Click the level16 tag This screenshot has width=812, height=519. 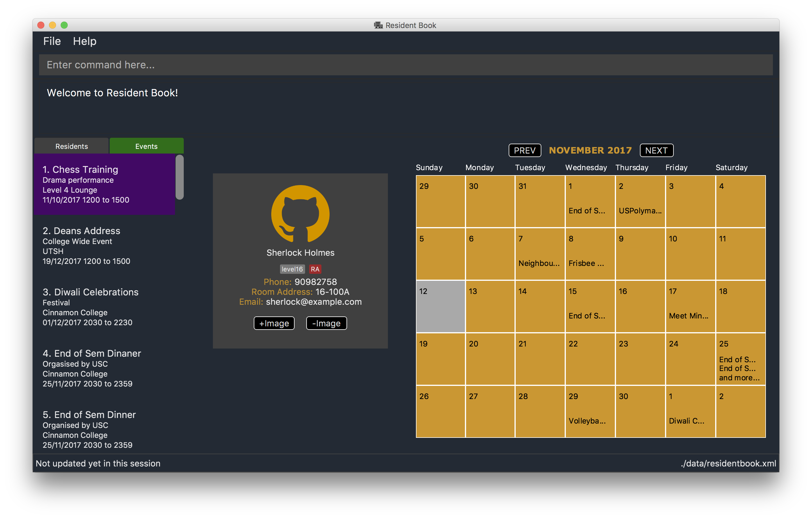pos(292,269)
